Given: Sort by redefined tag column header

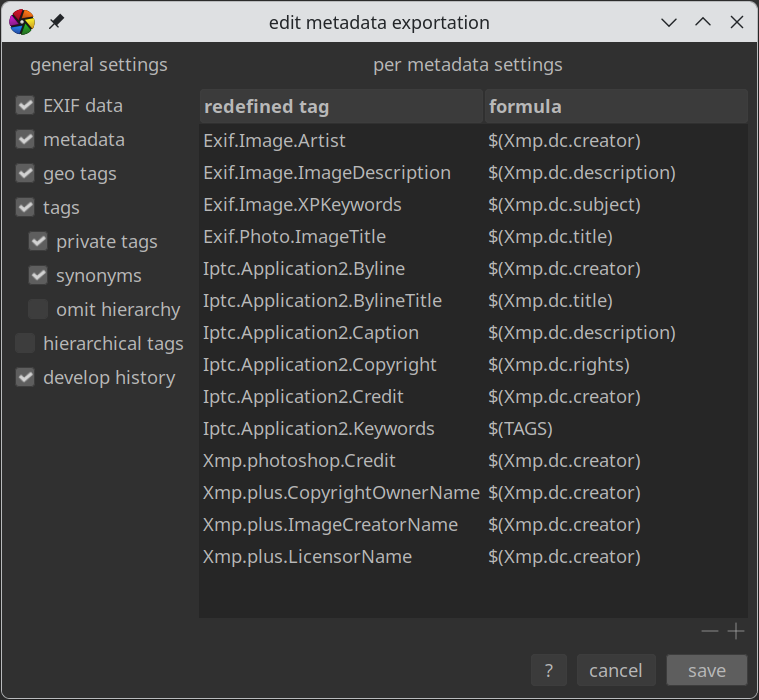Looking at the screenshot, I should coord(341,106).
